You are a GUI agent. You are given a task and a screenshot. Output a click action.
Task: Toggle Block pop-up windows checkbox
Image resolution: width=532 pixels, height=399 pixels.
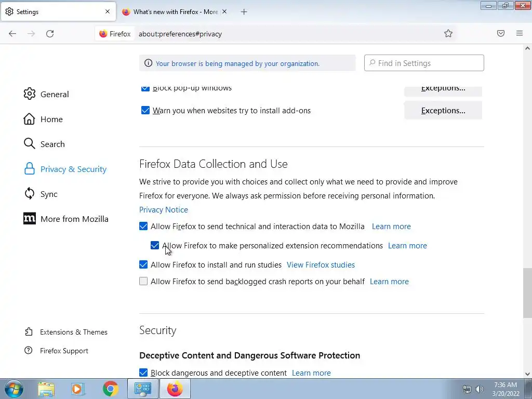point(145,88)
